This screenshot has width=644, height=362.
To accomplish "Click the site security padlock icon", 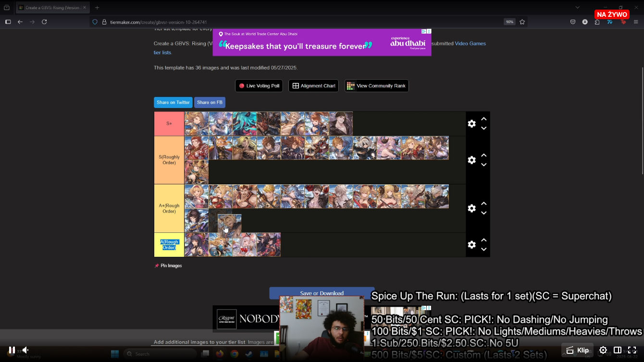I will click(x=104, y=22).
